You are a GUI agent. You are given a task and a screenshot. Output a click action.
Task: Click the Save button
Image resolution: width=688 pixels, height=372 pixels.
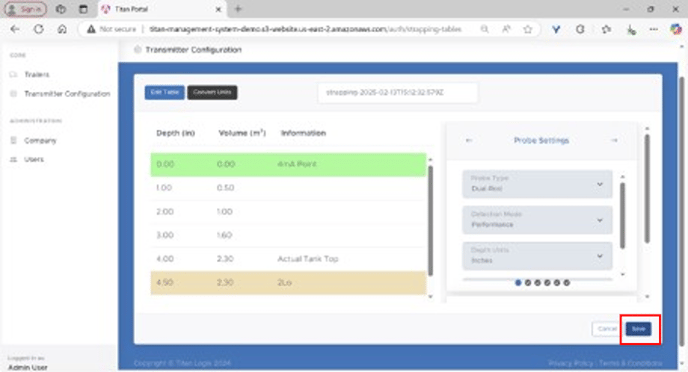(x=638, y=329)
